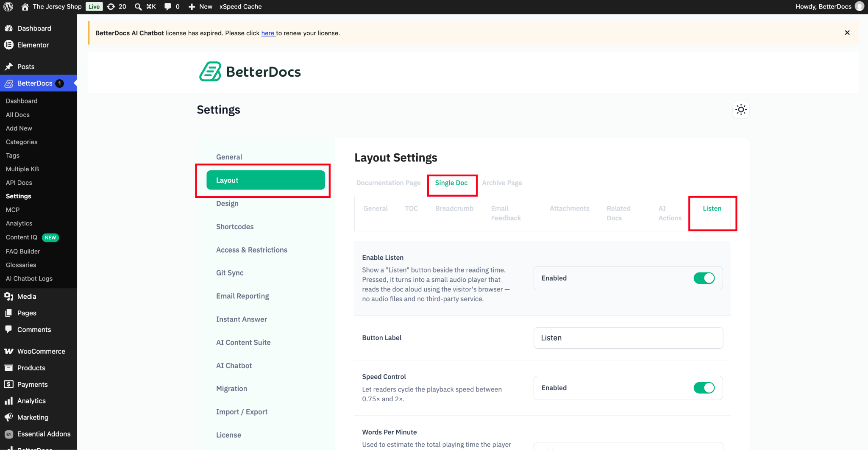Open Glossaries submenu item
Image resolution: width=868 pixels, height=450 pixels.
21,265
